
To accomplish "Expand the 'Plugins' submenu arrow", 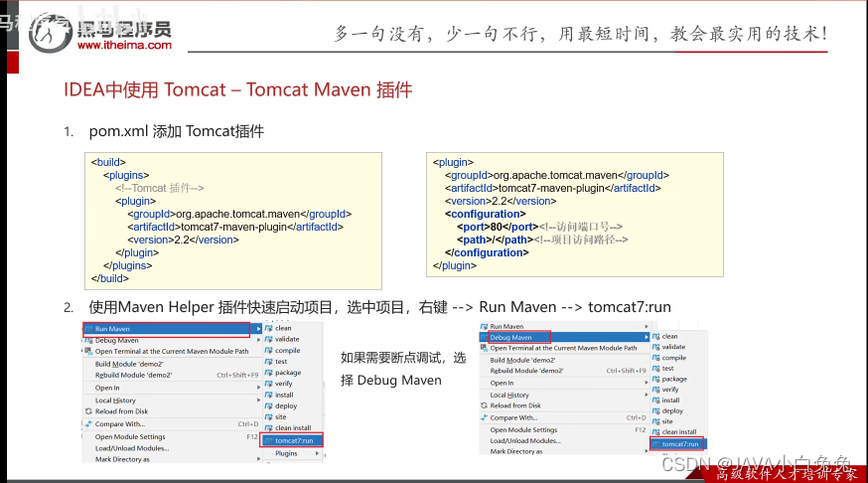I will point(317,453).
